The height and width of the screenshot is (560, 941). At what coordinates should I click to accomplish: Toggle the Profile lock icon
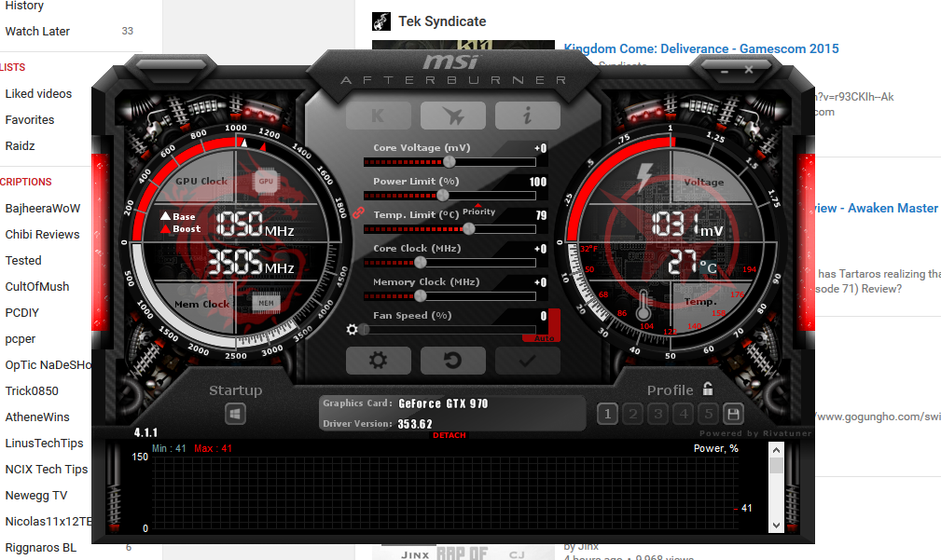pyautogui.click(x=708, y=389)
